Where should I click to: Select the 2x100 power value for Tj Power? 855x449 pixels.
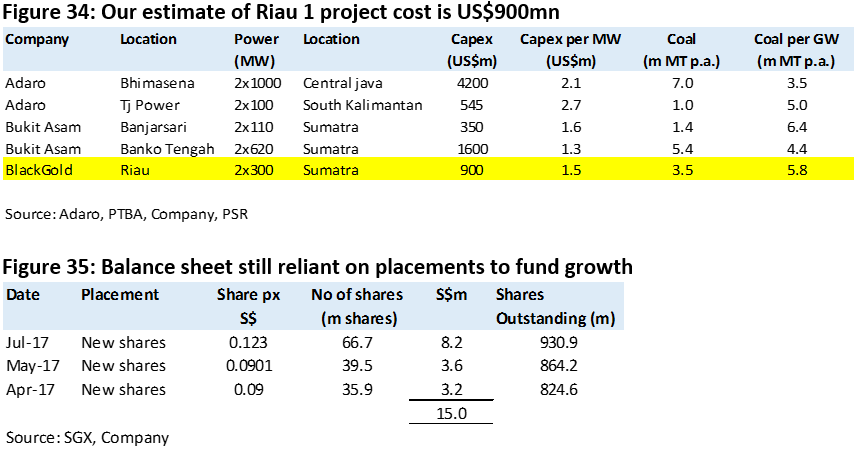tap(254, 105)
